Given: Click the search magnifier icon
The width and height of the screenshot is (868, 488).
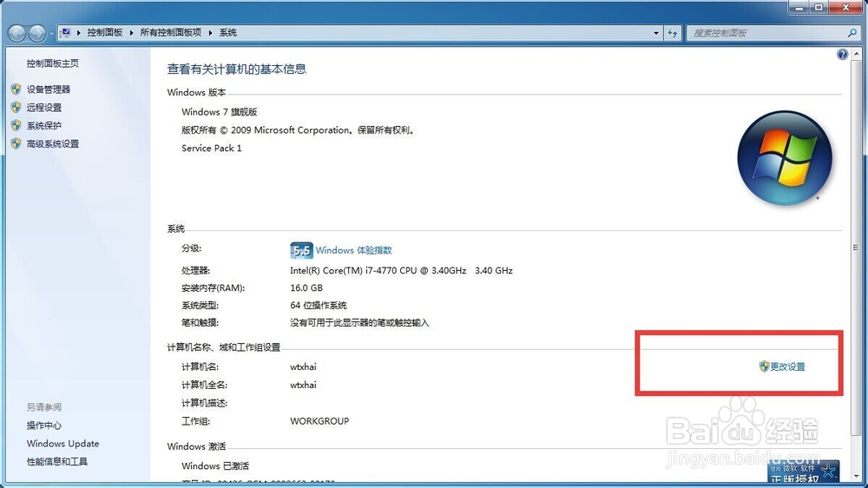Looking at the screenshot, I should [x=852, y=33].
